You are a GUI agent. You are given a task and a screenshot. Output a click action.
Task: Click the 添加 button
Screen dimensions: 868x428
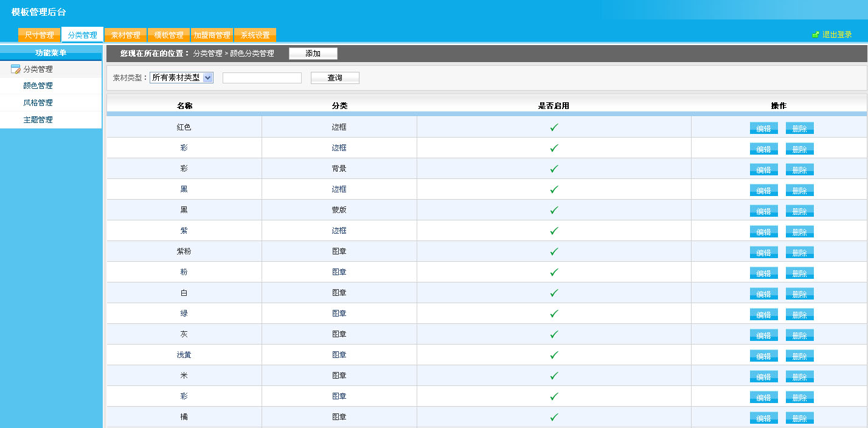point(313,54)
